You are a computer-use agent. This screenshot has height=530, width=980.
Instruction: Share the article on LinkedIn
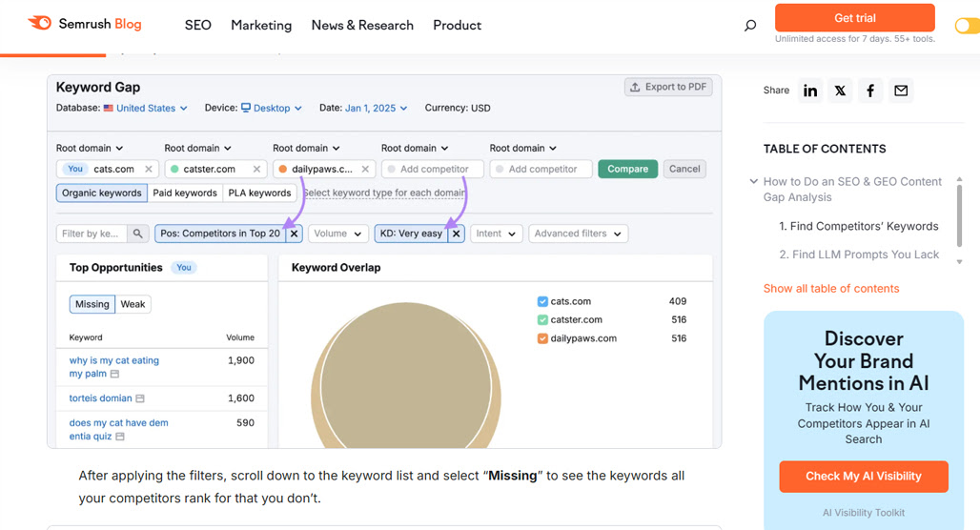[x=810, y=91]
